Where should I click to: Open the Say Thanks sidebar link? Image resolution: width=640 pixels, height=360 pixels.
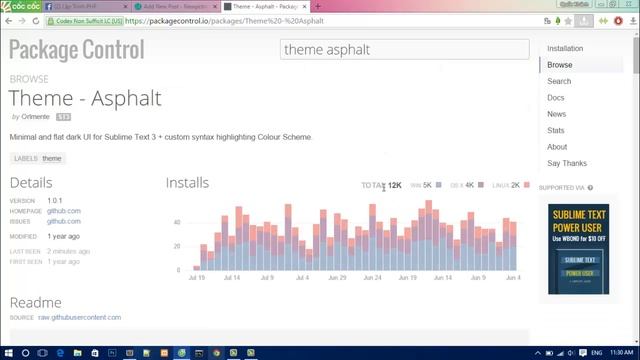coord(567,163)
